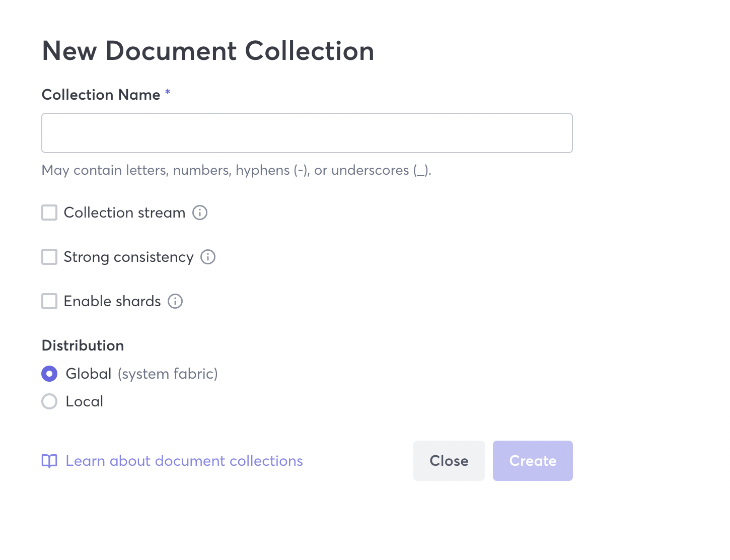Click the Distribution section heading

click(x=83, y=345)
